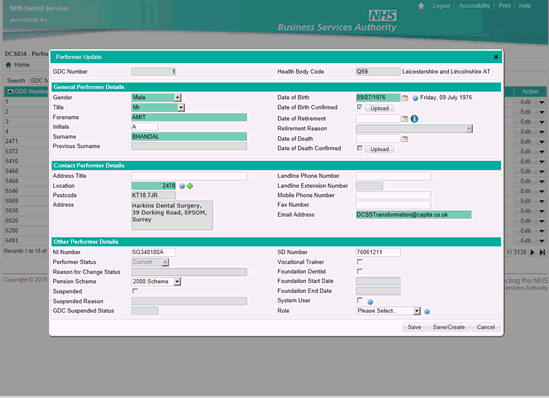Screen dimensions: 549x398
Task: Toggle Date of Birth Confirmed checkbox
Action: click(360, 107)
